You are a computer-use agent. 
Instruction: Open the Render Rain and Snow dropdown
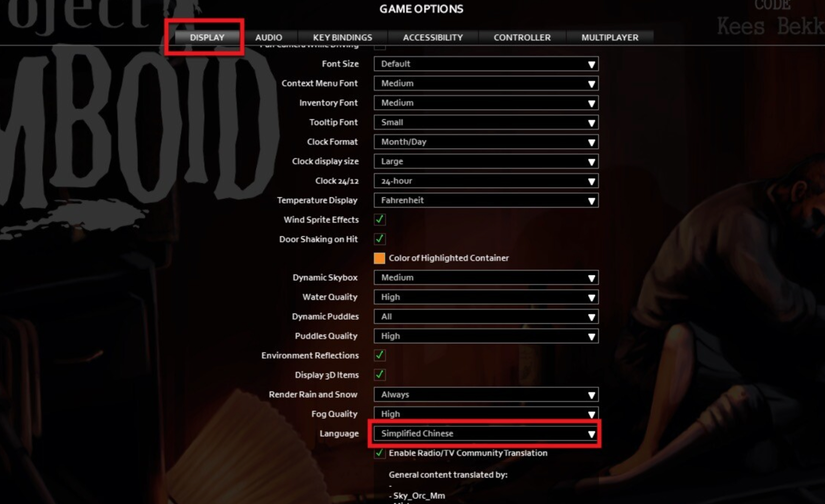pyautogui.click(x=486, y=395)
